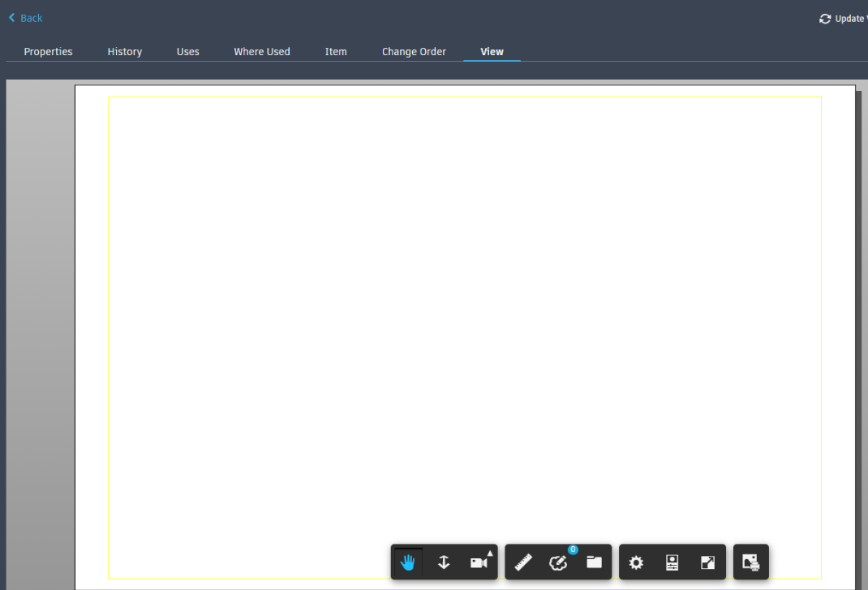
Task: Switch to the Where Used tab
Action: (x=261, y=51)
